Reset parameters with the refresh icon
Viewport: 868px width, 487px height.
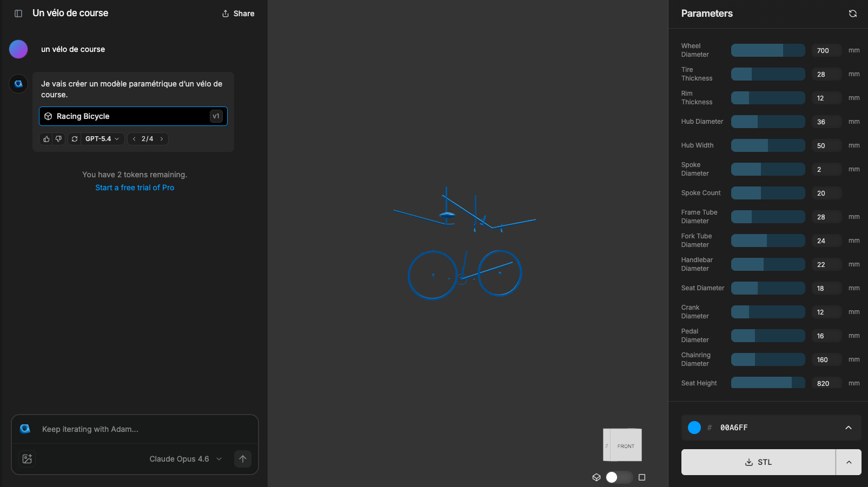tap(853, 14)
